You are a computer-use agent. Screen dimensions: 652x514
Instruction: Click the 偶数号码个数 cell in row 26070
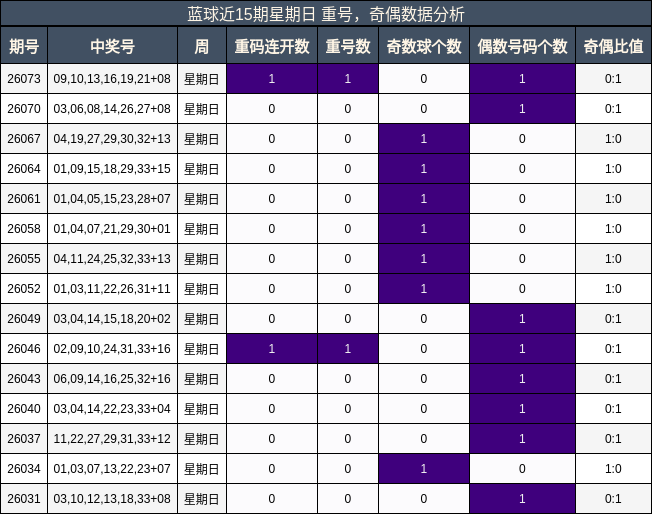coord(523,109)
